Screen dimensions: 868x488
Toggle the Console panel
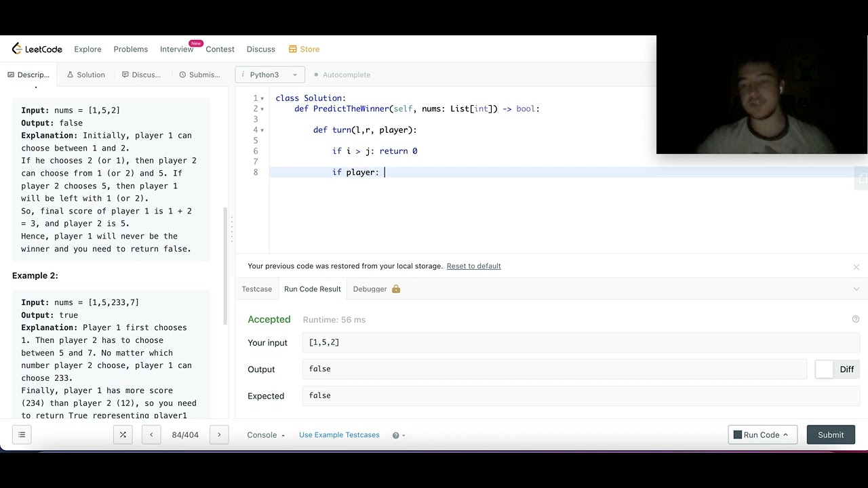266,435
